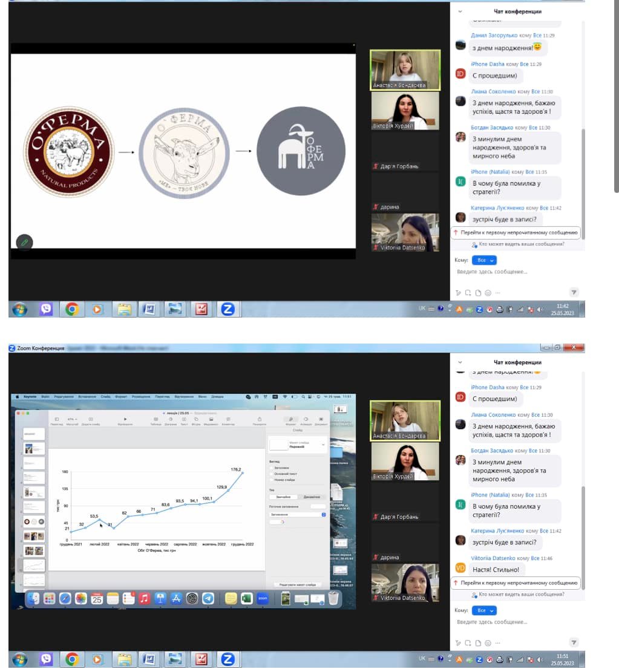
Task: Click the green annotation pencil on the logo slide
Action: [24, 243]
